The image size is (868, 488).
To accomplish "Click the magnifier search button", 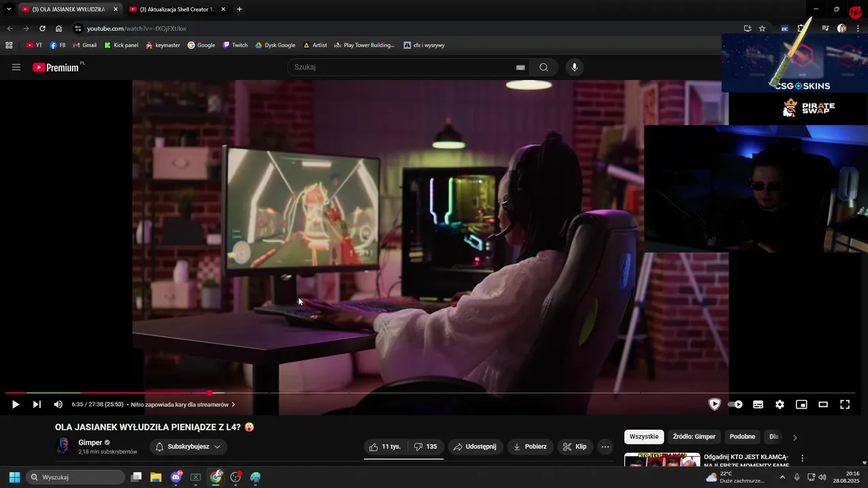I will [x=544, y=67].
